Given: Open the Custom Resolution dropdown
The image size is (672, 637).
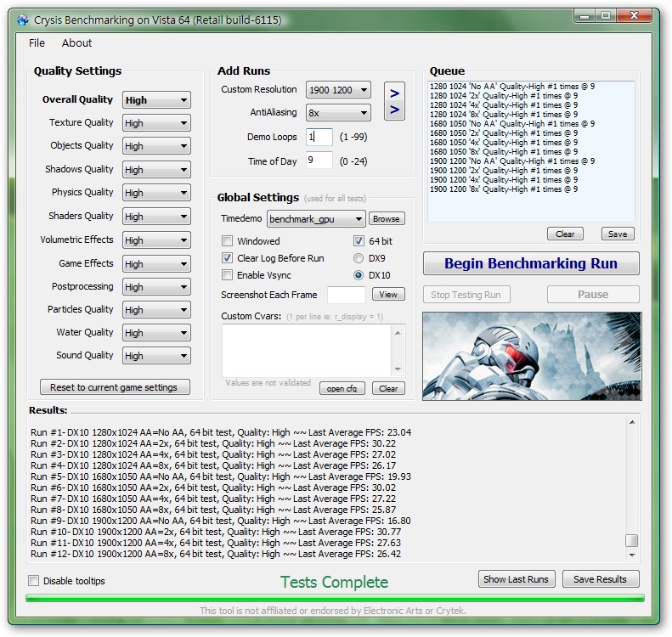Looking at the screenshot, I should pos(338,90).
